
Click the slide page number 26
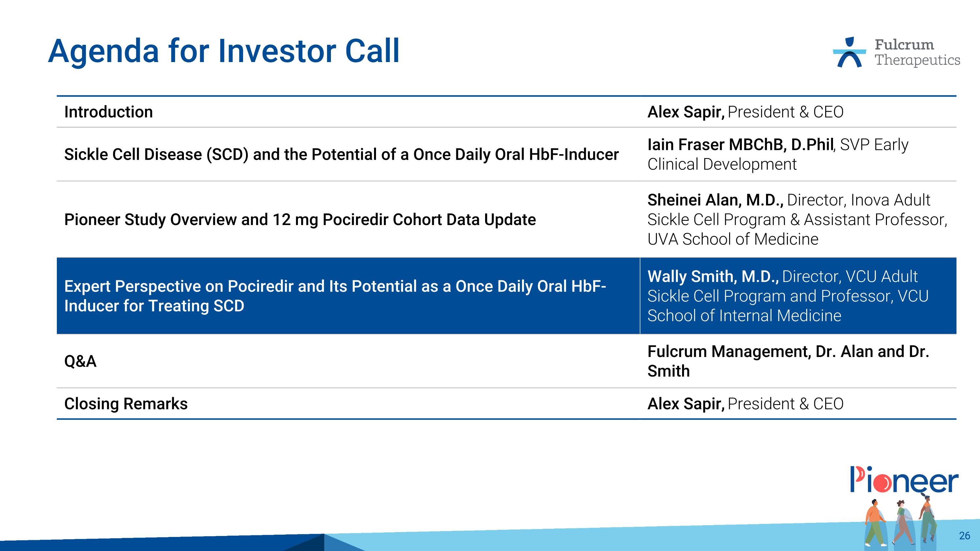pyautogui.click(x=964, y=536)
